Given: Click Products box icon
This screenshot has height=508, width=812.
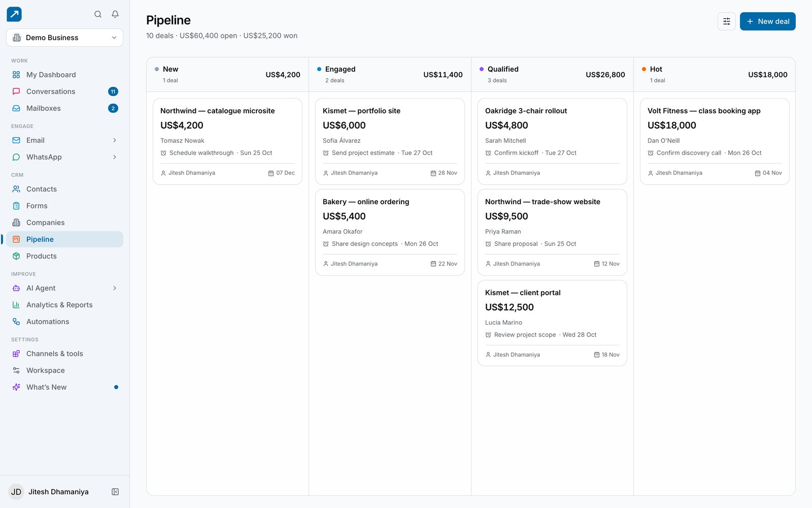Looking at the screenshot, I should coord(16,256).
